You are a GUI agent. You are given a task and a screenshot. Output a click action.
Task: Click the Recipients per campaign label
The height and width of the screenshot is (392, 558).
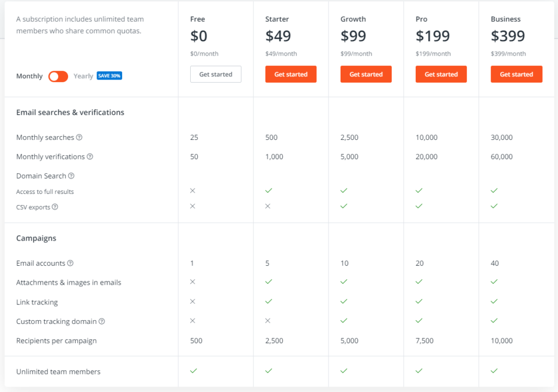point(56,341)
